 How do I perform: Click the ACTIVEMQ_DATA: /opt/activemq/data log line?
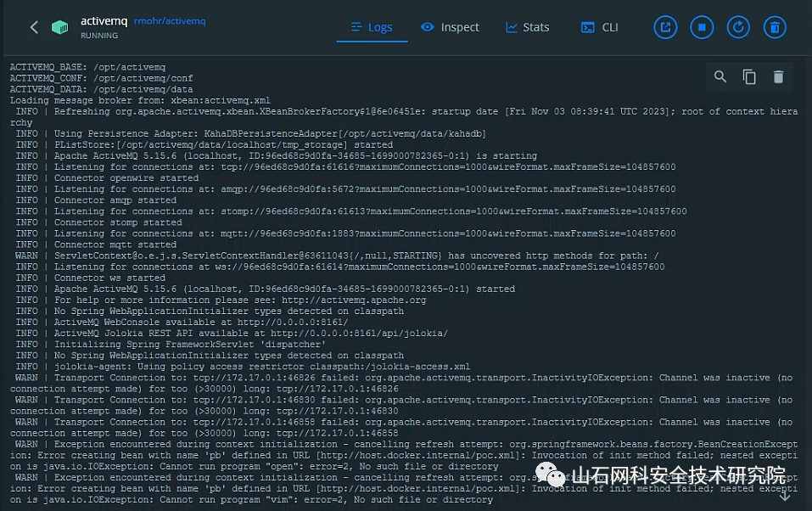click(101, 89)
